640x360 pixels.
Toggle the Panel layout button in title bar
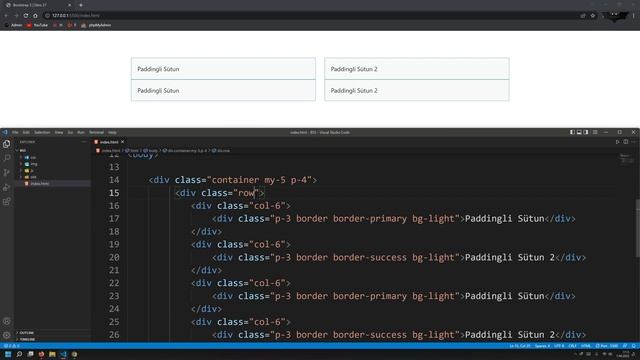pyautogui.click(x=579, y=132)
